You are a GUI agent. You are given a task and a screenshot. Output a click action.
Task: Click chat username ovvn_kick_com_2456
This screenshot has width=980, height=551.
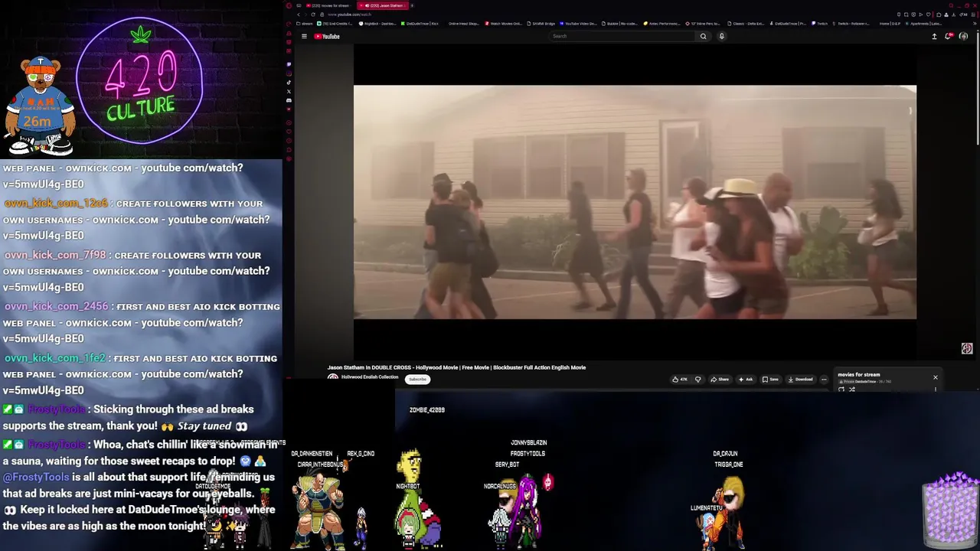(56, 306)
